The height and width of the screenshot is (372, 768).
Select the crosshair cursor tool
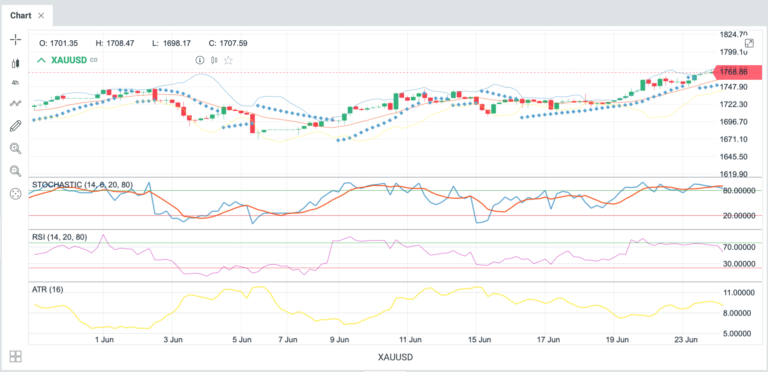click(16, 40)
